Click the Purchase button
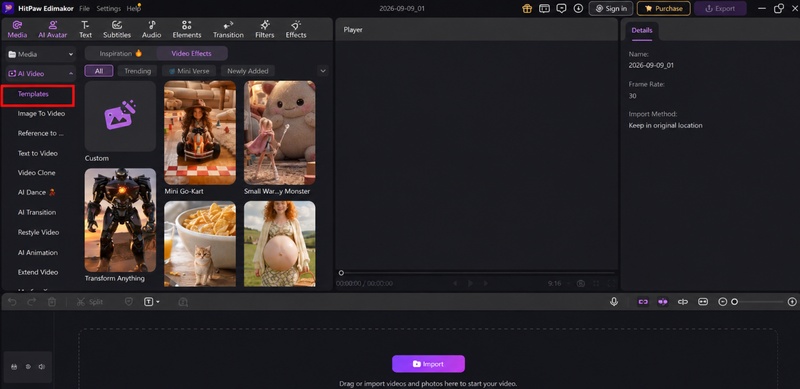This screenshot has width=800, height=389. tap(663, 8)
